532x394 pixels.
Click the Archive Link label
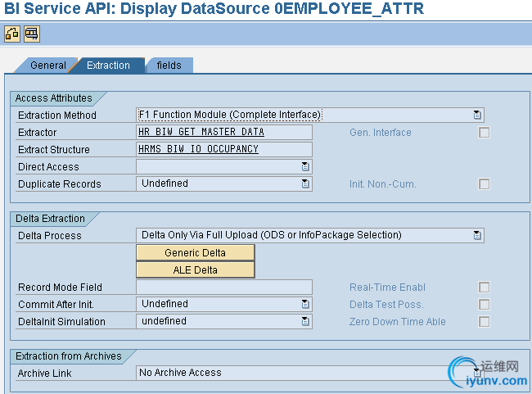44,374
